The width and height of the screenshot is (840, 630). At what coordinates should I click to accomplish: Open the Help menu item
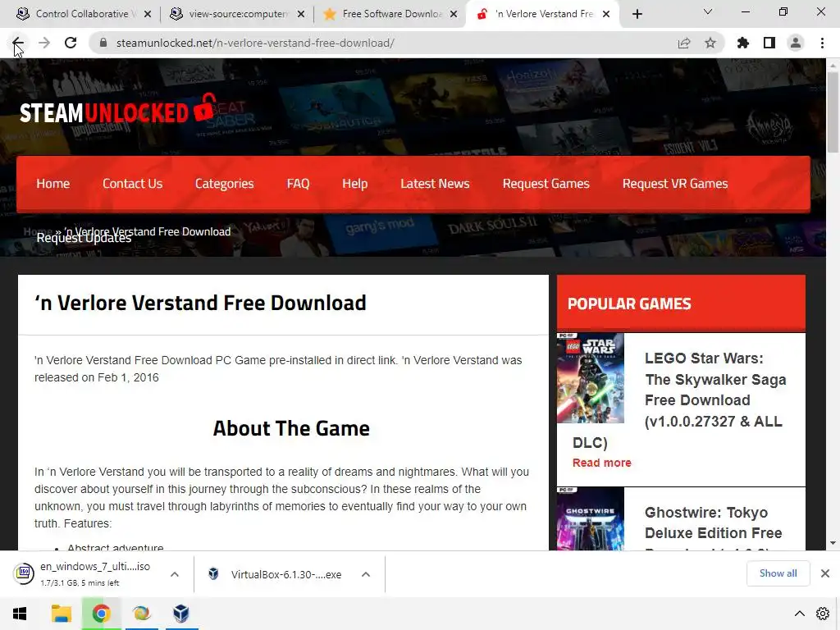354,184
